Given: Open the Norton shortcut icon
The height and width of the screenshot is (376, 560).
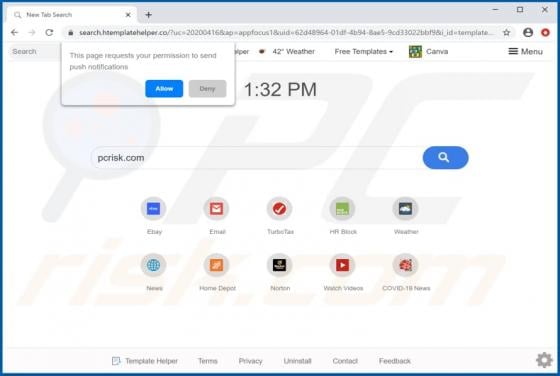Looking at the screenshot, I should (280, 265).
